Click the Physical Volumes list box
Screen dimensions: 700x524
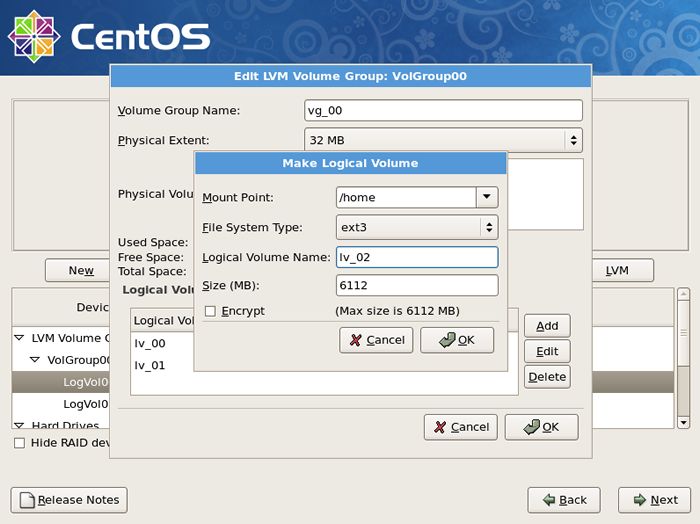(546, 194)
